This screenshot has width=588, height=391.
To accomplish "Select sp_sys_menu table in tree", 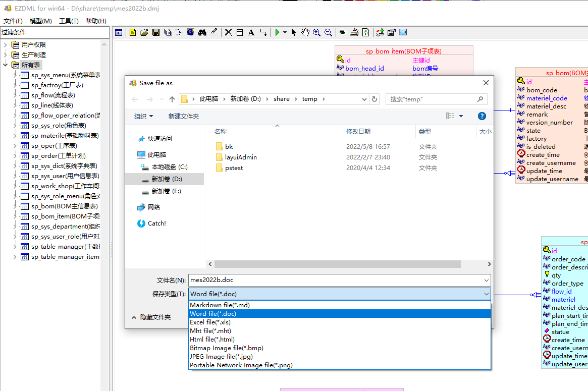I will (66, 75).
